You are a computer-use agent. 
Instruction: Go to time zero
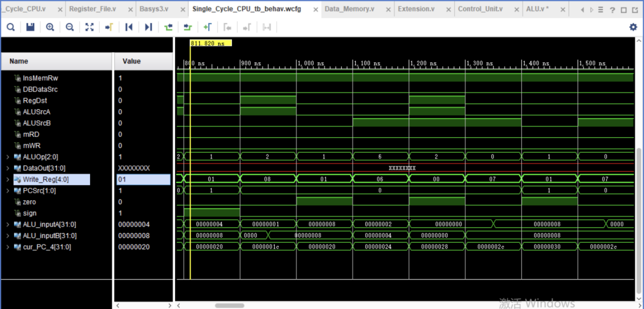tap(129, 27)
